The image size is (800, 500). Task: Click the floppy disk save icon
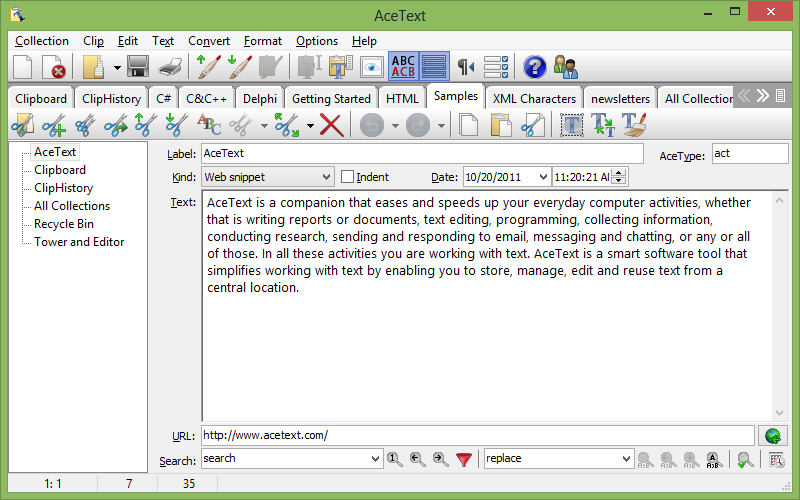[x=138, y=67]
